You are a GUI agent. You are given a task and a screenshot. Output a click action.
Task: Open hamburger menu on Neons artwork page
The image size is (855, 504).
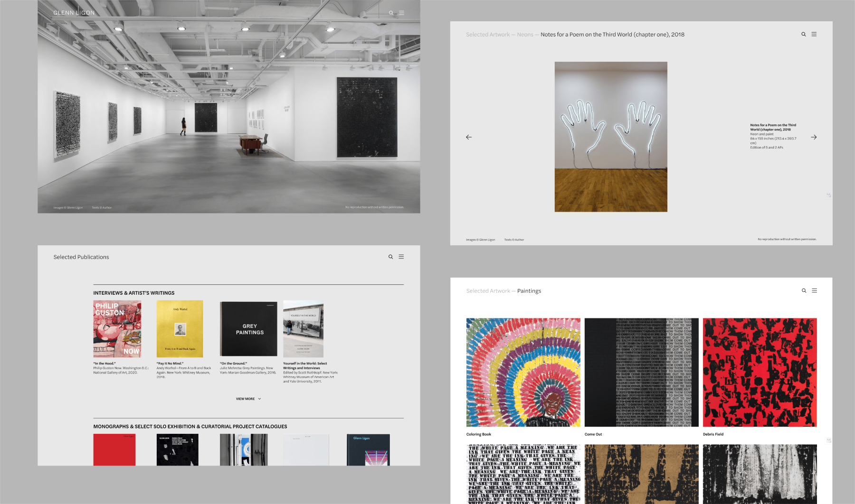[814, 34]
